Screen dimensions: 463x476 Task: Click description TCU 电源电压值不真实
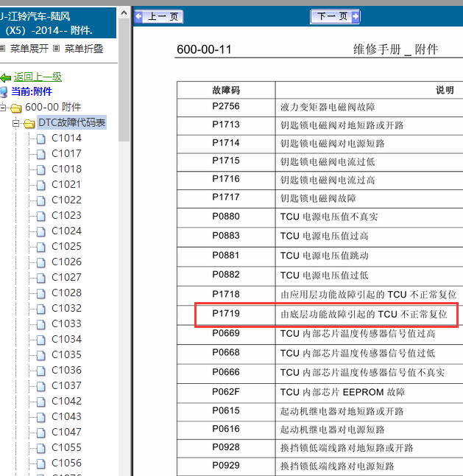329,217
